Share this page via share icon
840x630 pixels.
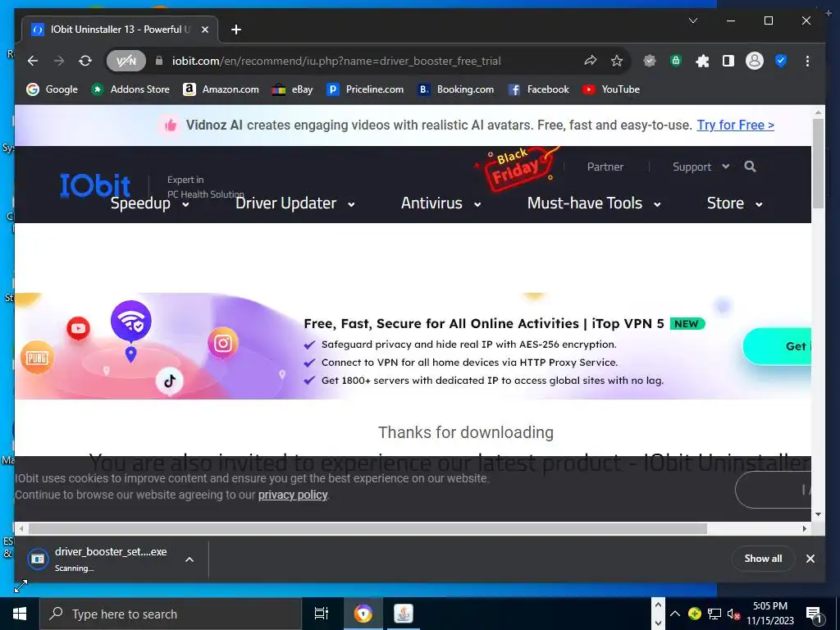click(591, 61)
